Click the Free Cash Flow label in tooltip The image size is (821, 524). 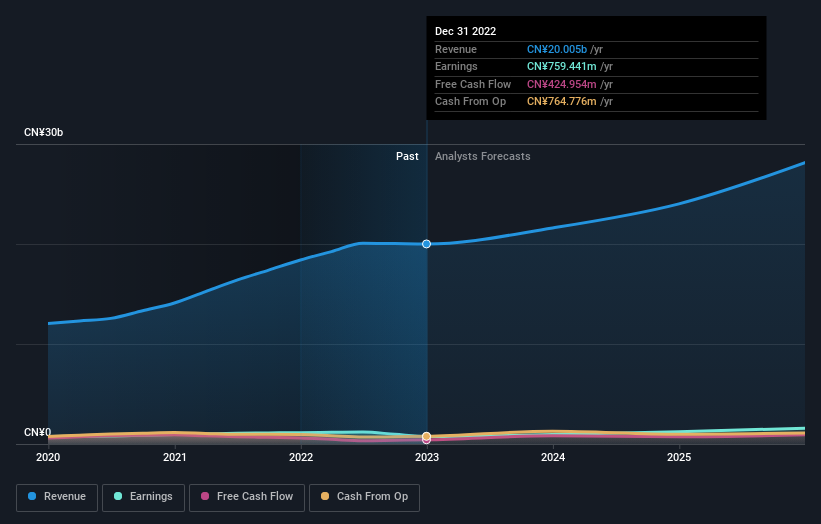click(x=473, y=84)
